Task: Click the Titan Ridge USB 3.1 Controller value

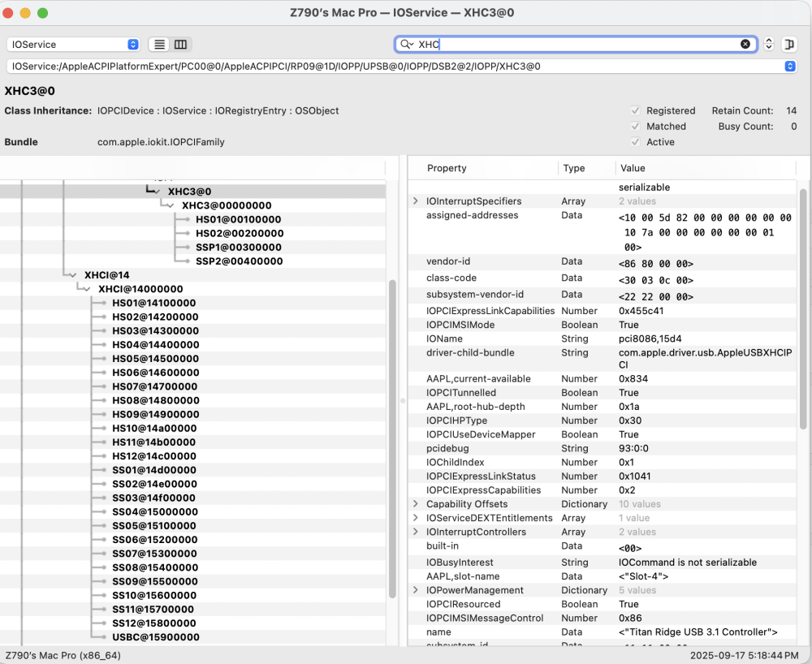Action: pyautogui.click(x=698, y=632)
